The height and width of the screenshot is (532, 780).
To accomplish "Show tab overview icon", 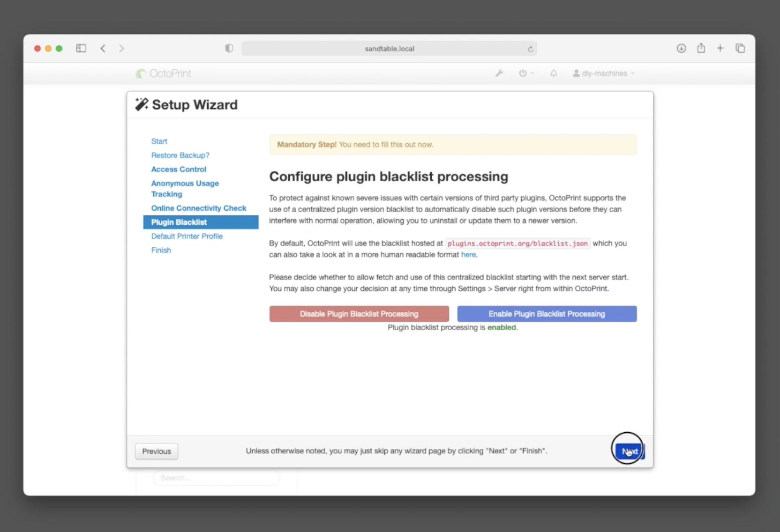I will (740, 48).
